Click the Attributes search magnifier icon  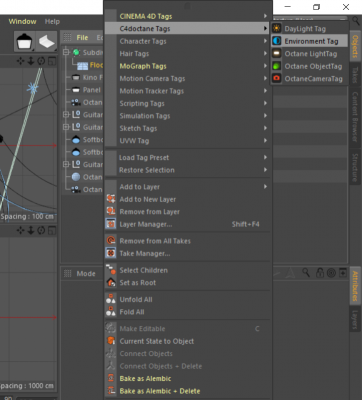pos(306,273)
